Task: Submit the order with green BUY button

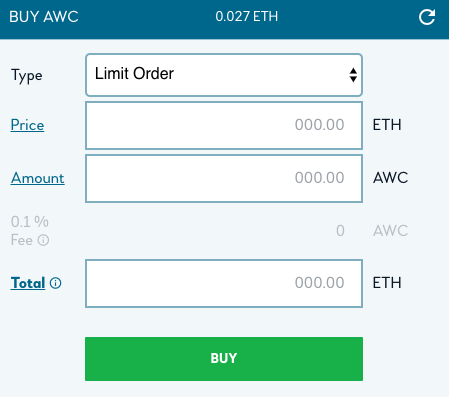Action: pyautogui.click(x=224, y=359)
